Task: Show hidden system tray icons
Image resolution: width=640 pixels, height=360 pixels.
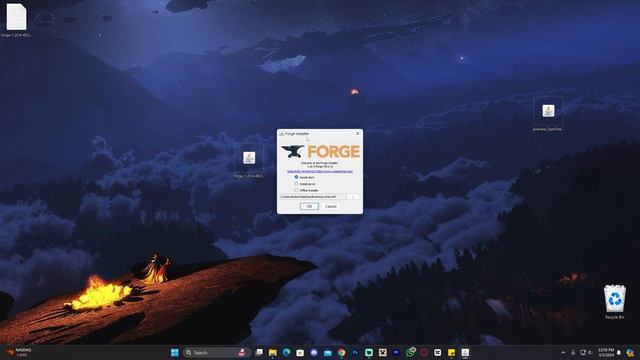Action: pyautogui.click(x=563, y=352)
